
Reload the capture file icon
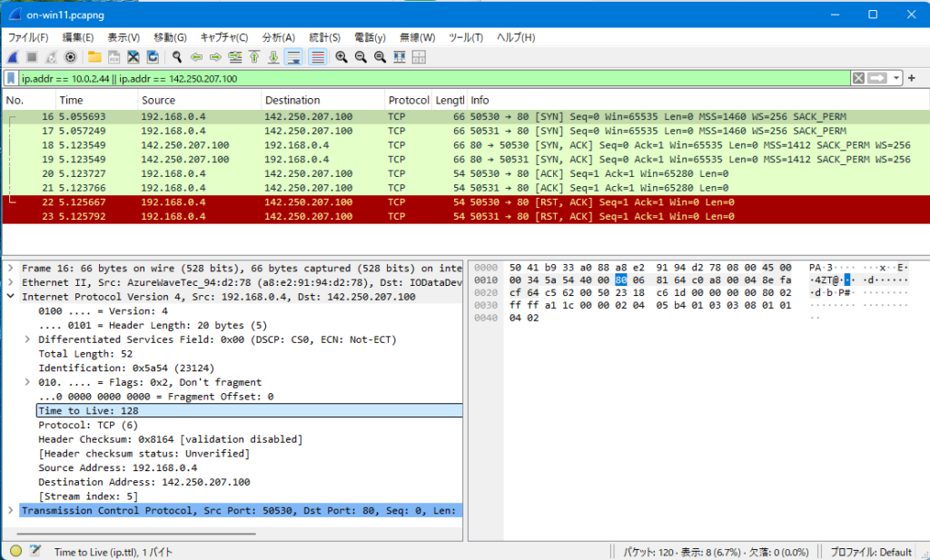pyautogui.click(x=153, y=57)
